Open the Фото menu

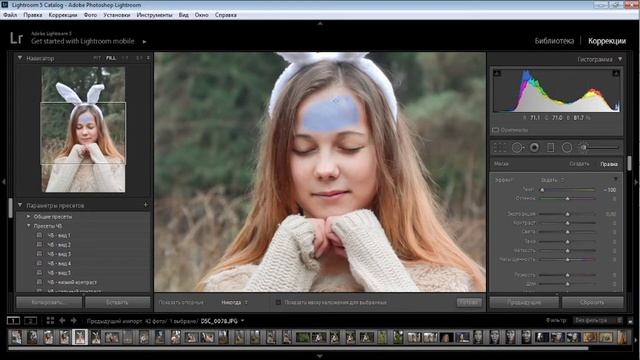(x=91, y=15)
